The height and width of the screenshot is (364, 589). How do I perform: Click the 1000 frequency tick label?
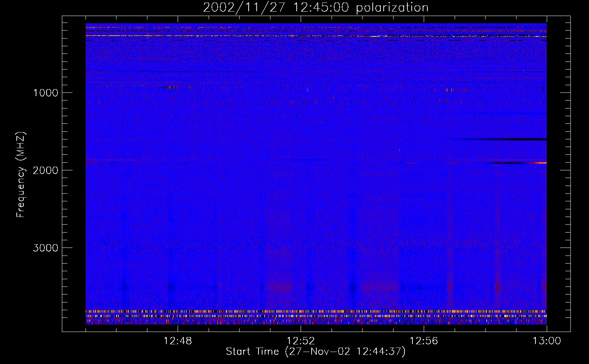(x=46, y=93)
